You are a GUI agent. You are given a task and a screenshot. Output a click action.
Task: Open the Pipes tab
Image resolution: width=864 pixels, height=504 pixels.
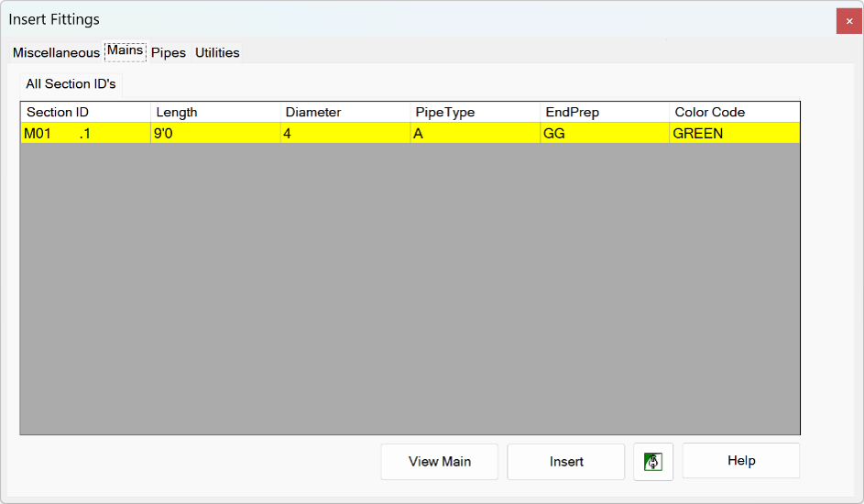[x=169, y=53]
